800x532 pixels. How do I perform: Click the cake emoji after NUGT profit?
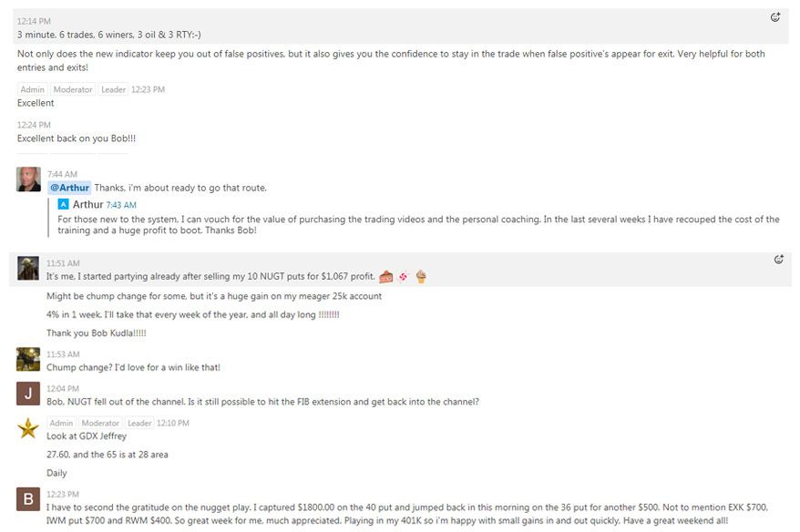click(385, 276)
